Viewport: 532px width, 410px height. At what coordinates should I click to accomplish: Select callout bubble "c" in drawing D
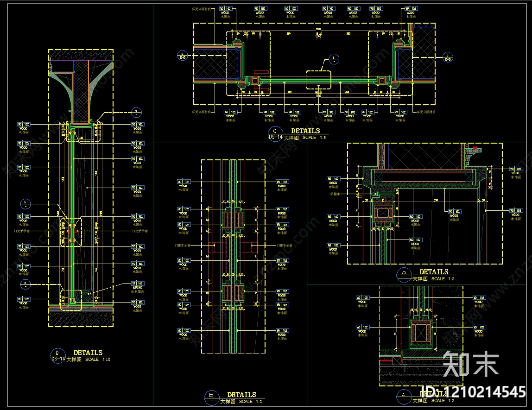pos(25,284)
